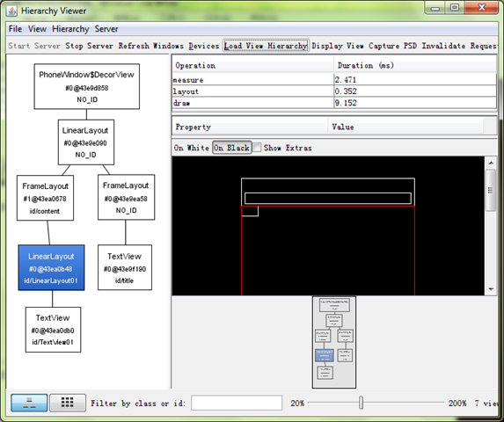Click Load View Hierarchy button
Screen dimensions: 504x422
coord(266,46)
